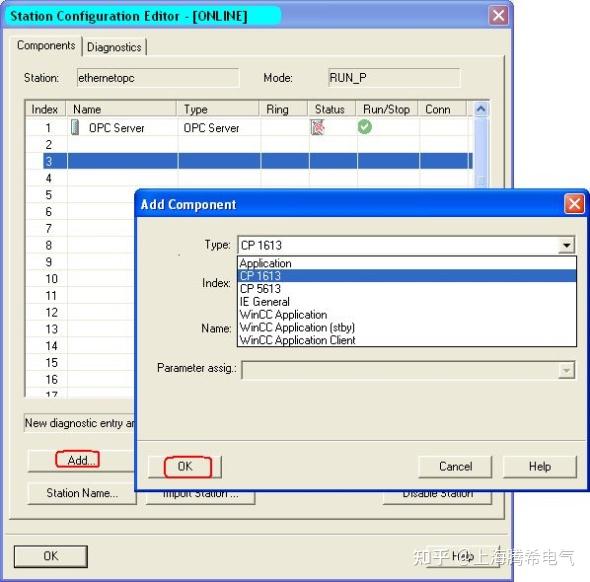Click the New diagnostic entry message field
The image size is (590, 582).
79,423
